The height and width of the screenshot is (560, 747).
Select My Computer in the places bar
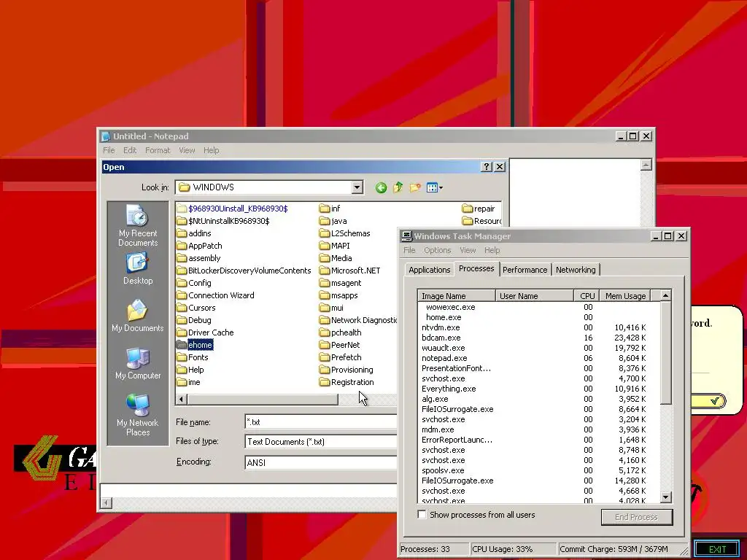click(138, 363)
